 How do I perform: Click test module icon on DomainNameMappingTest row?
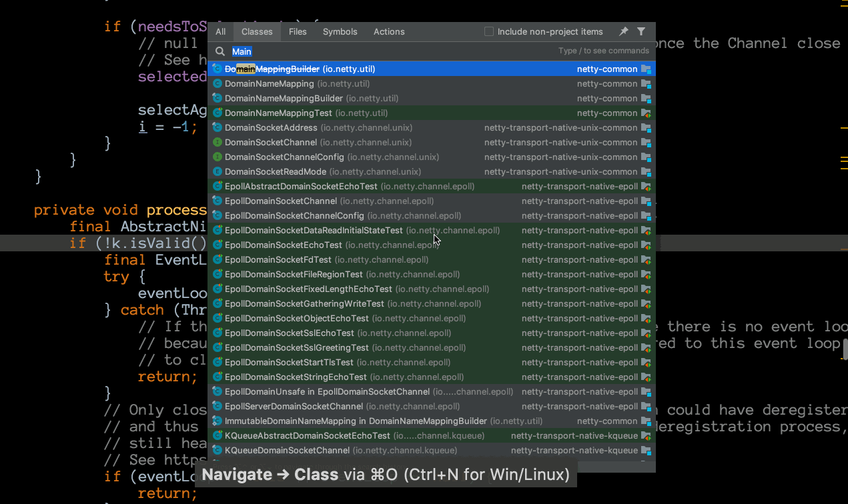[x=646, y=113]
